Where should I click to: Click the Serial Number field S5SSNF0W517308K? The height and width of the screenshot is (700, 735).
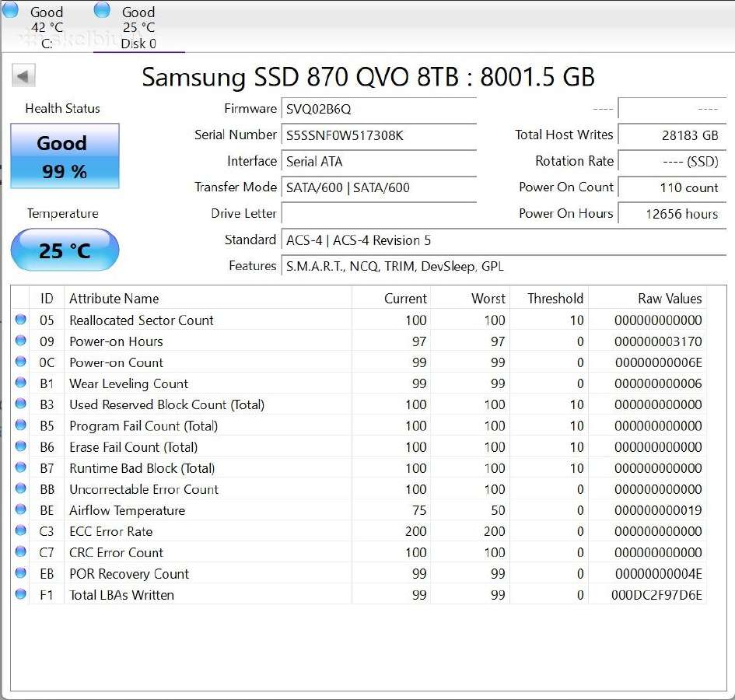[x=379, y=135]
